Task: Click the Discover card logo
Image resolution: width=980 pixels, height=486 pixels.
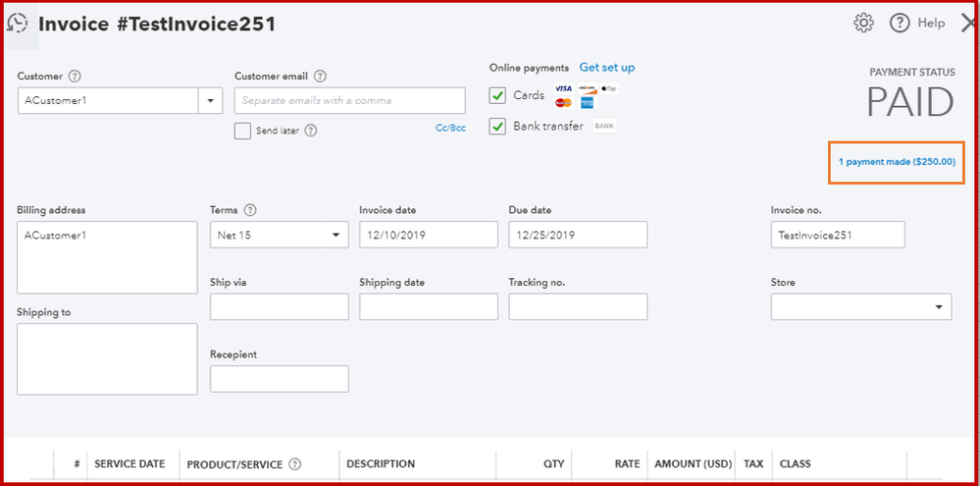Action: coord(588,88)
